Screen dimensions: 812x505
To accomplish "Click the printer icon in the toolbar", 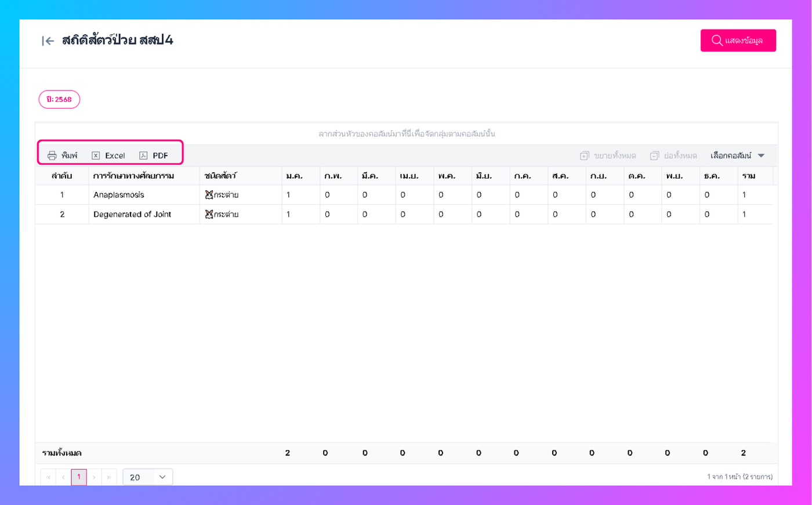I will coord(52,155).
